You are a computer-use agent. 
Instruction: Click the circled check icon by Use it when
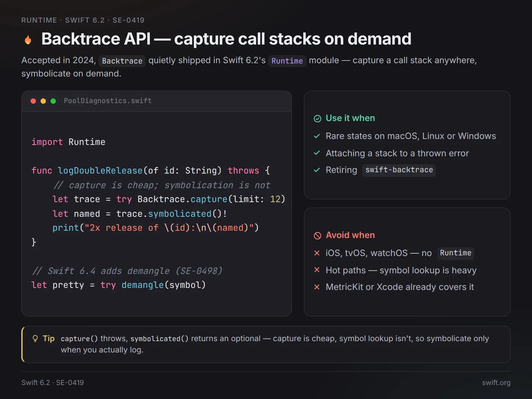318,119
